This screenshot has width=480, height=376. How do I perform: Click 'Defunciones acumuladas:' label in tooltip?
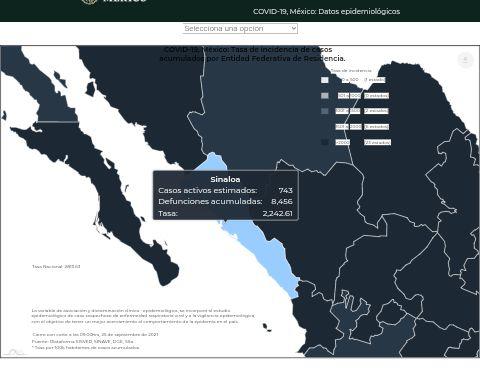(x=210, y=202)
